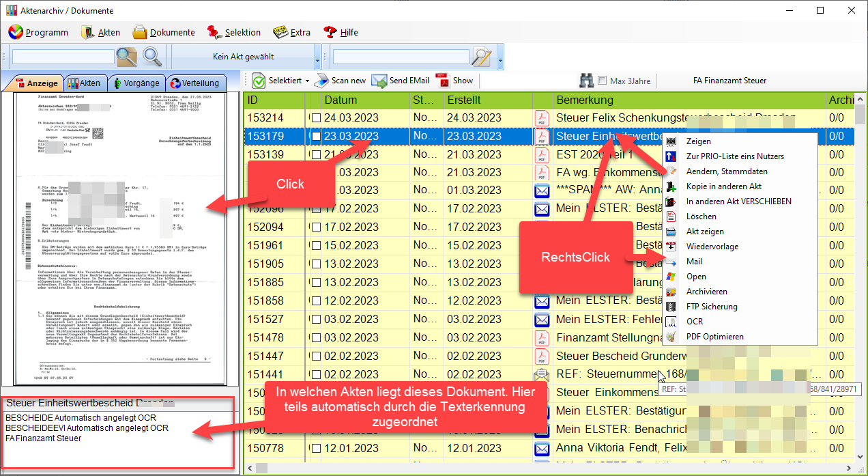The height and width of the screenshot is (476, 868).
Task: Click the mail icon beside the ***SPAM*** remark
Action: tap(542, 191)
